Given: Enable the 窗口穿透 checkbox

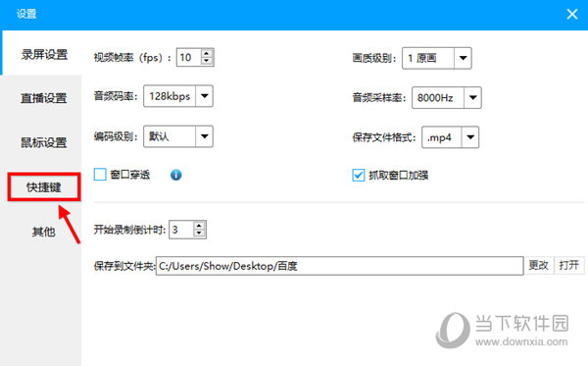Looking at the screenshot, I should [100, 175].
